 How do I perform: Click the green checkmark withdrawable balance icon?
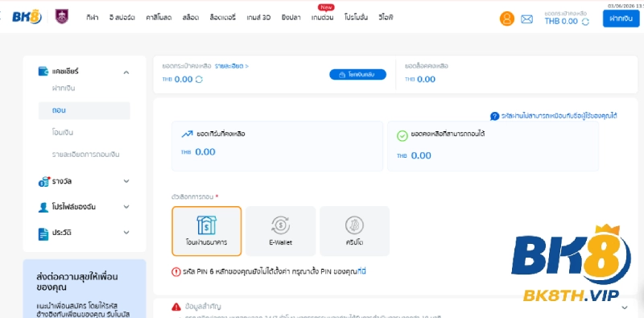[402, 136]
